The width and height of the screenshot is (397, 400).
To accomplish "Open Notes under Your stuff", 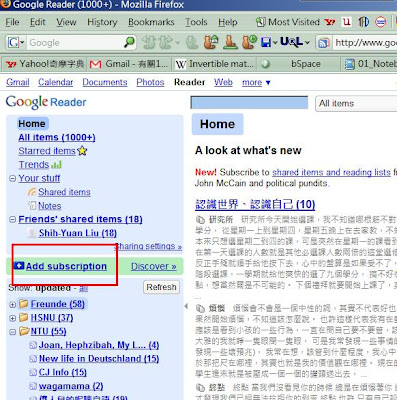I will 50,206.
